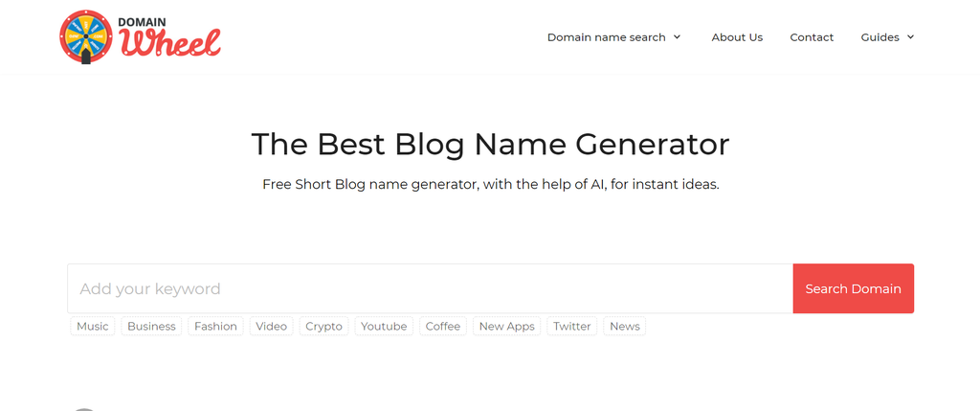Image resolution: width=980 pixels, height=411 pixels.
Task: Choose the Business keyword tag
Action: (151, 327)
